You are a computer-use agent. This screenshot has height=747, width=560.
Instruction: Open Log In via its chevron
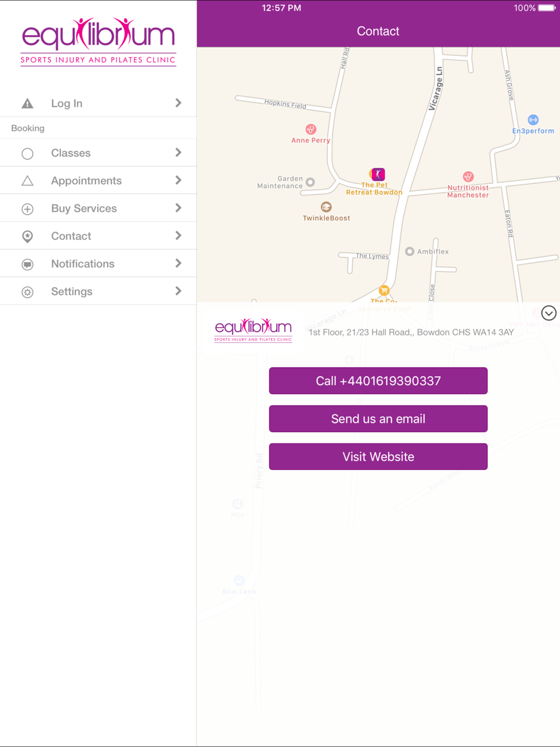pyautogui.click(x=178, y=103)
